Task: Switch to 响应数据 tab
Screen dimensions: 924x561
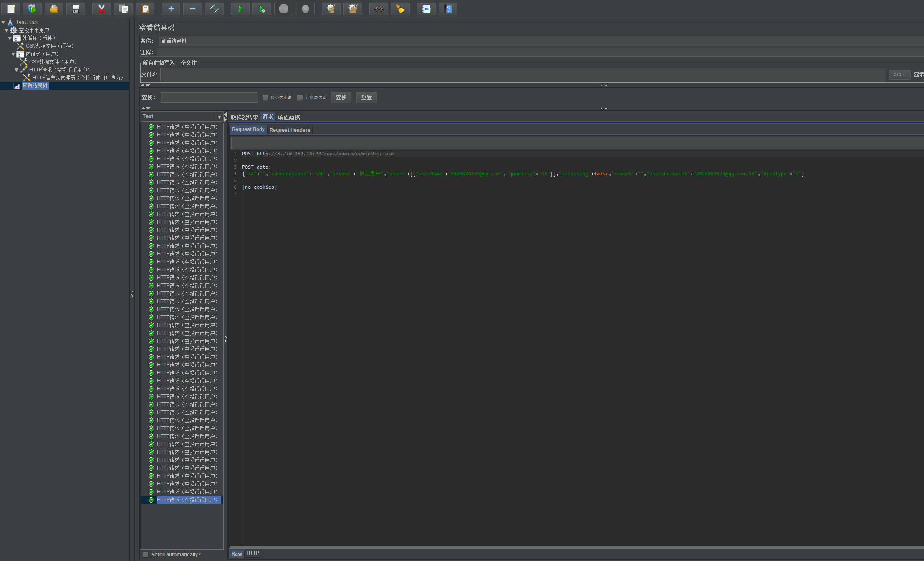Action: pyautogui.click(x=289, y=117)
